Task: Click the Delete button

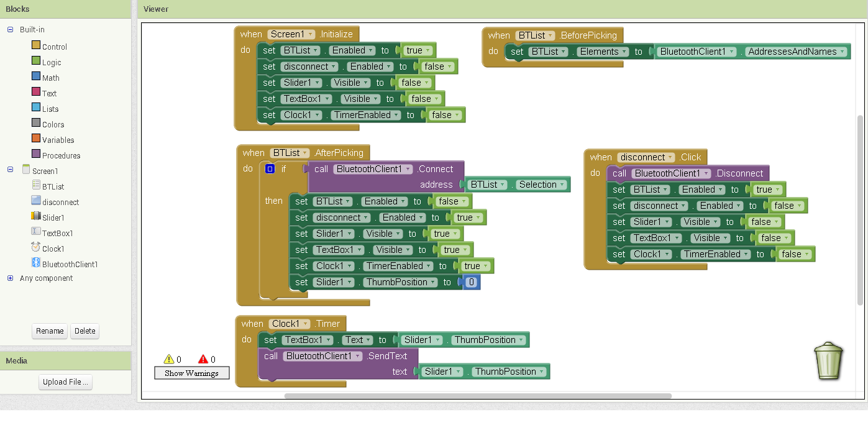Action: pyautogui.click(x=85, y=331)
